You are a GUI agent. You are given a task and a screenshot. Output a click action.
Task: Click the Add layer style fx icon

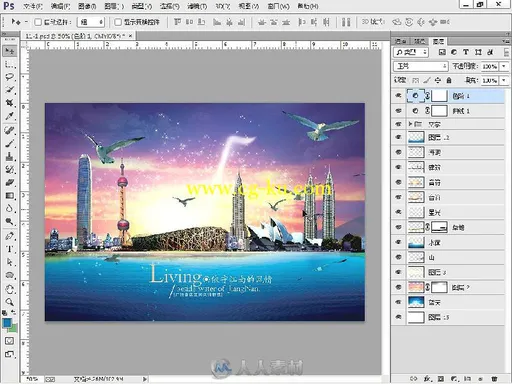tap(427, 379)
